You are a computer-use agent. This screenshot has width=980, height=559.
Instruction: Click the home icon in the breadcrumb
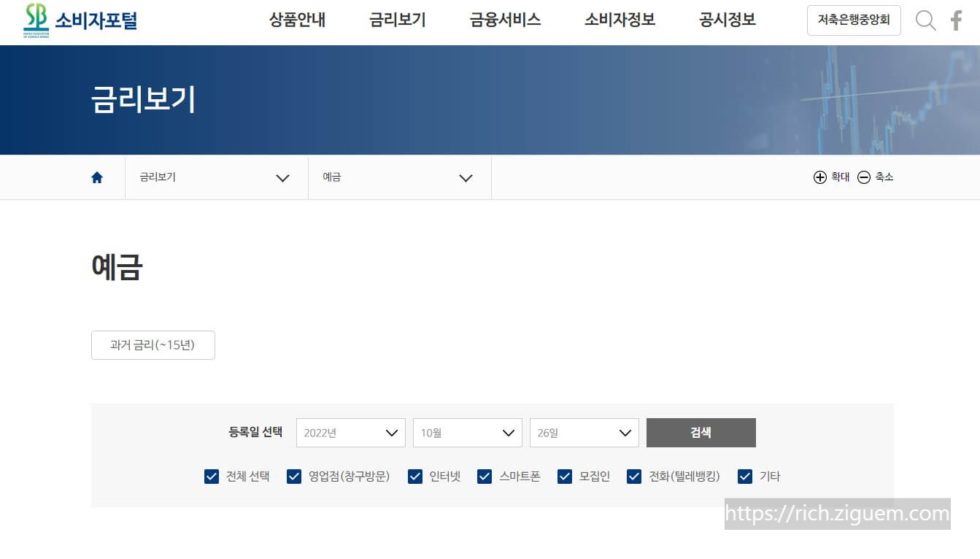coord(97,177)
